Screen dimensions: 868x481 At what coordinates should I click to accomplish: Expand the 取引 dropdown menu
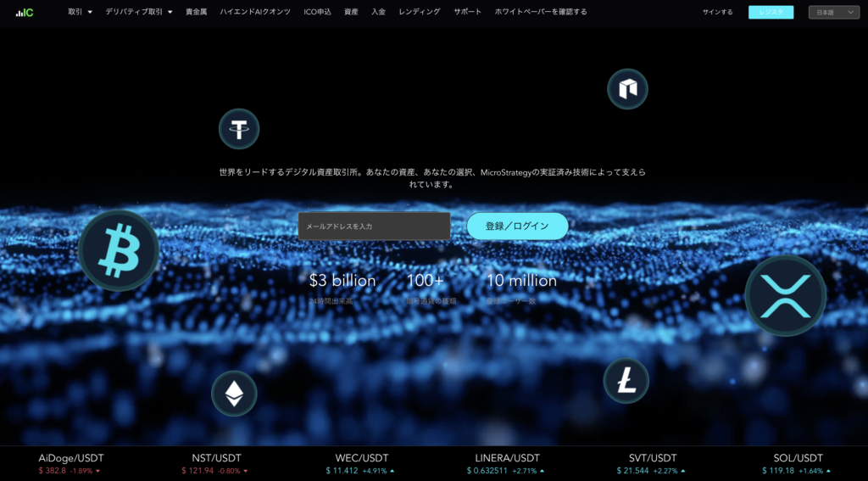coord(81,12)
